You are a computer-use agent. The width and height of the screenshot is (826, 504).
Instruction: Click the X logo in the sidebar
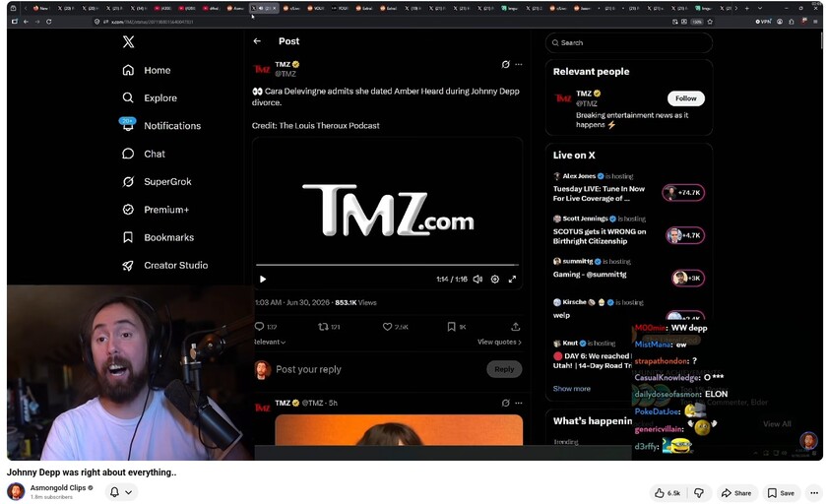(128, 42)
